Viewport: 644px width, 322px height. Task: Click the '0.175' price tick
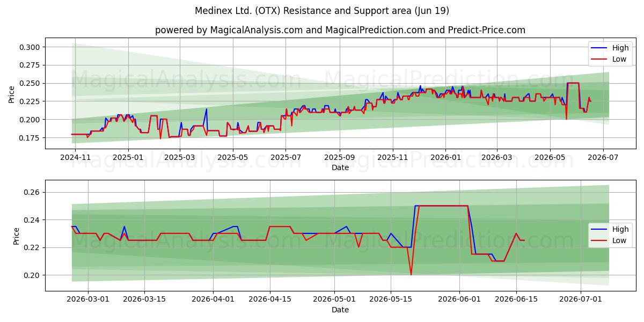[x=30, y=138]
